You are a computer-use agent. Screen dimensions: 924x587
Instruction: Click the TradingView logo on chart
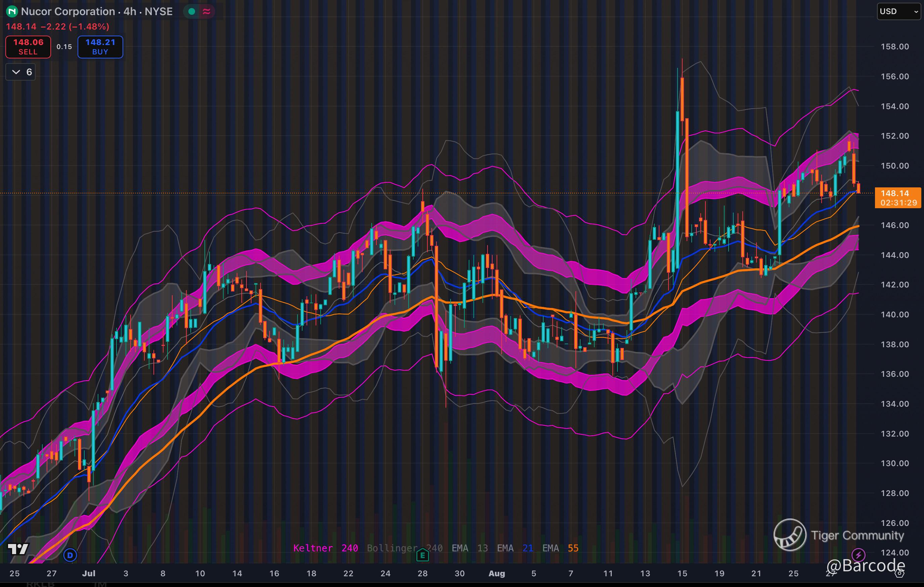point(18,549)
